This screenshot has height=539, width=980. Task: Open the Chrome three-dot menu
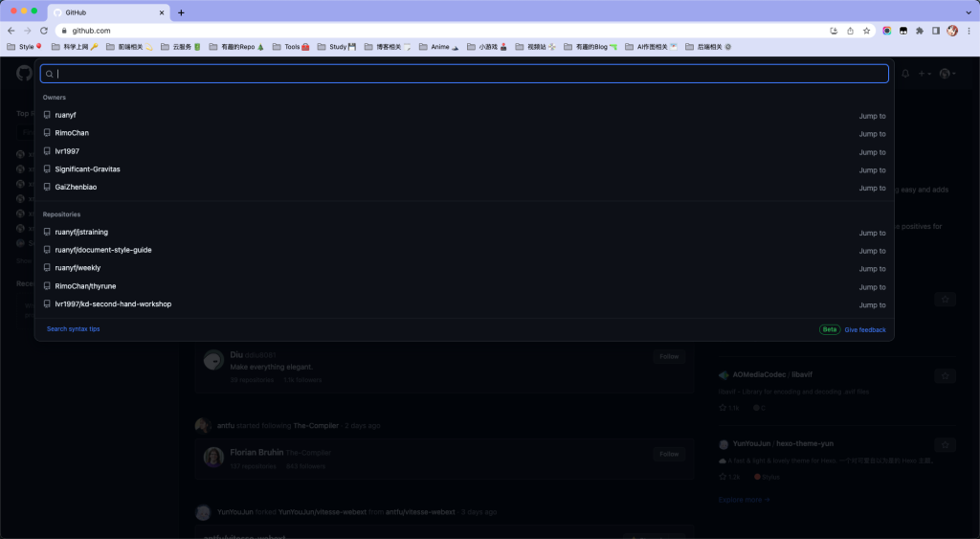[x=968, y=31]
